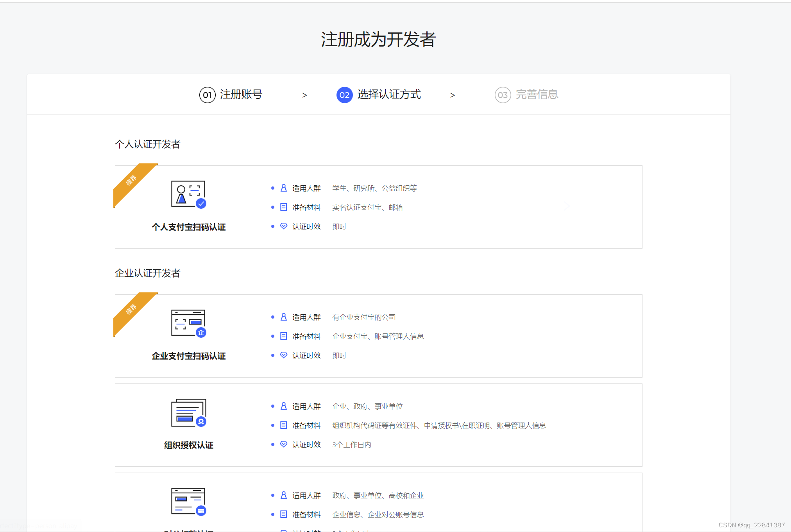Click diamond icon beside 认证时效 in enterprise Alipay card

[284, 355]
